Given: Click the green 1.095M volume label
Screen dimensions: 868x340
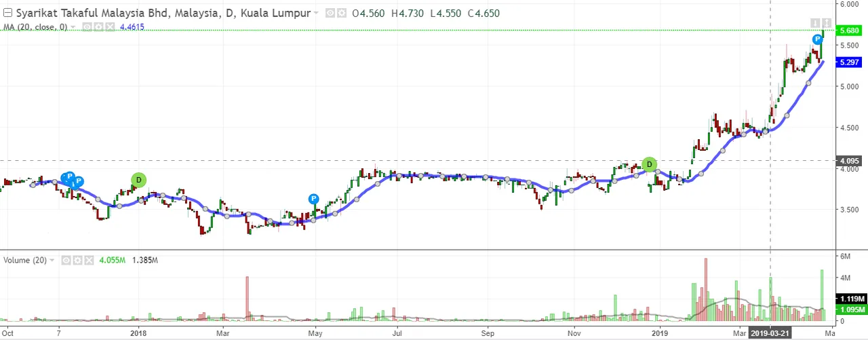Looking at the screenshot, I should [x=852, y=309].
